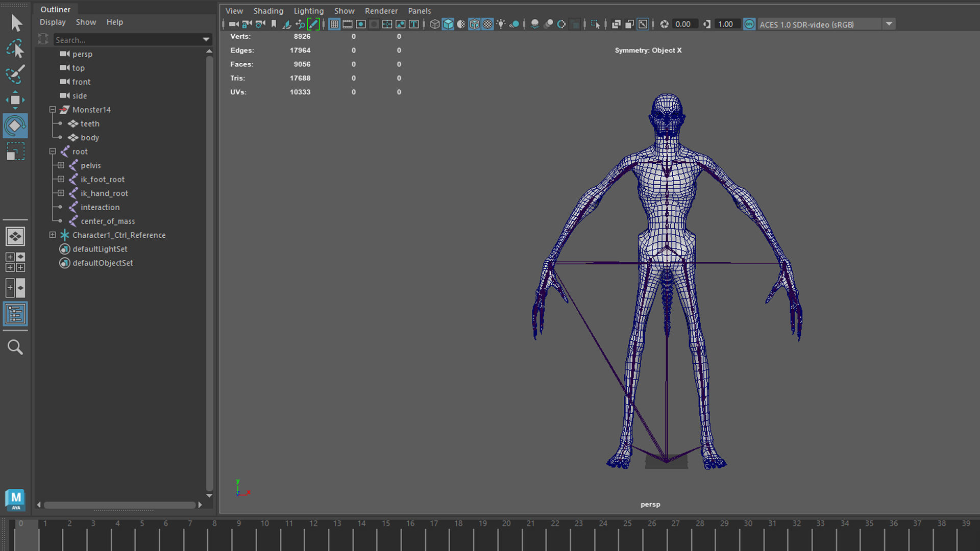980x551 pixels.
Task: Switch to two-pane side-by-side layout
Action: tap(15, 288)
